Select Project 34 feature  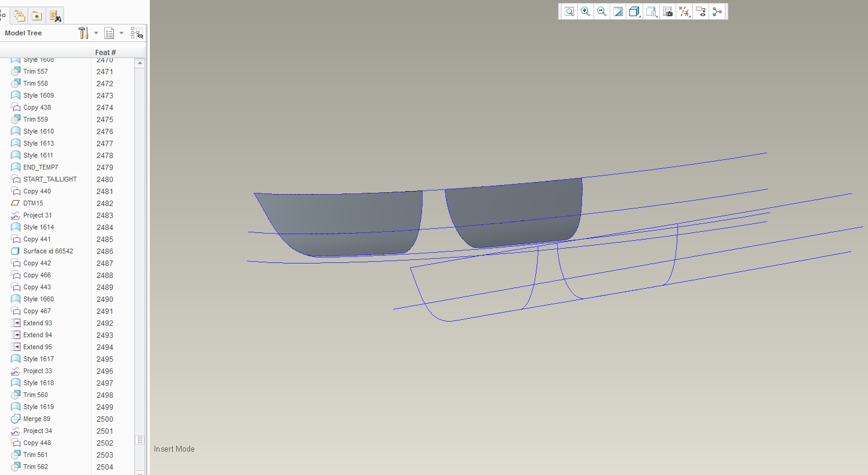pos(38,431)
